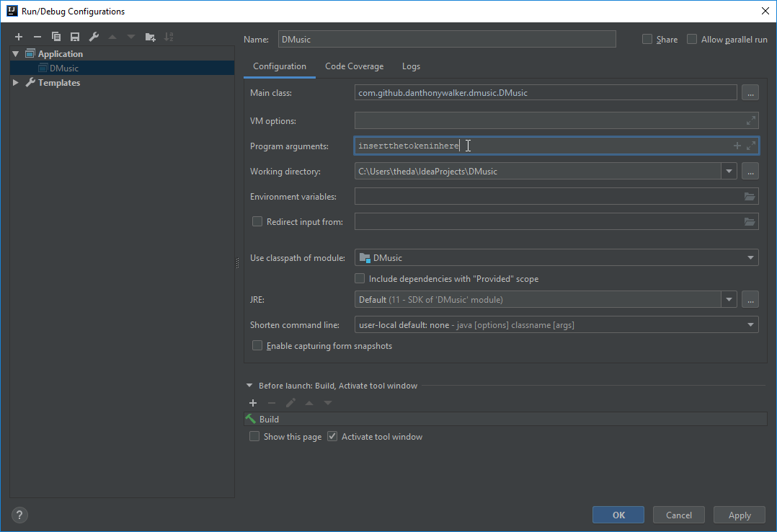Browse for the redirect input file
Image resolution: width=777 pixels, height=532 pixels.
[x=750, y=222]
